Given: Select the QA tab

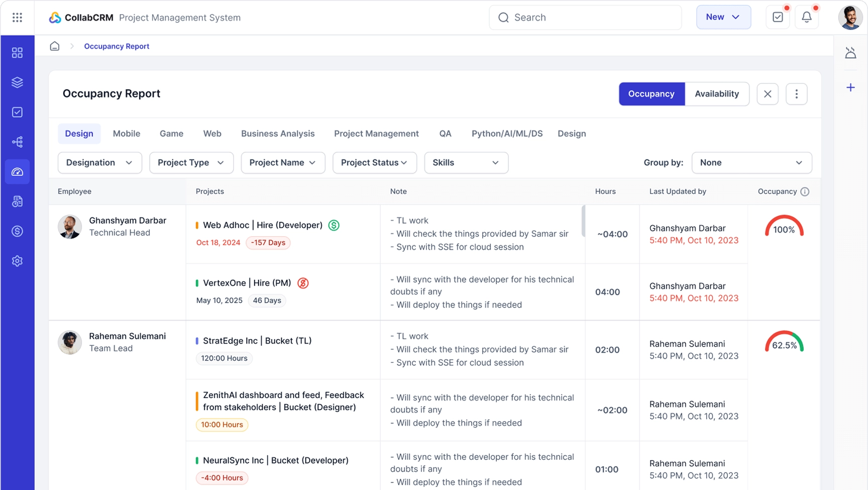Looking at the screenshot, I should pos(445,134).
